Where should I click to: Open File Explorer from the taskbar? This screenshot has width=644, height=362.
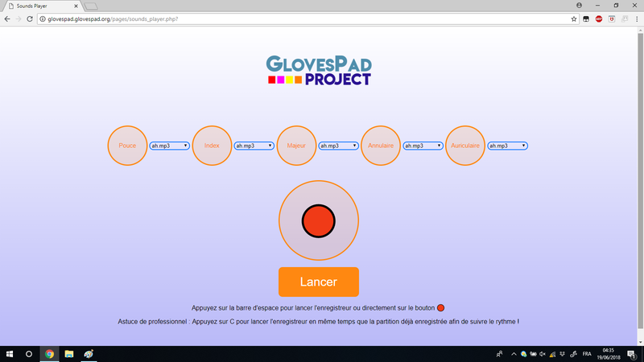(69, 353)
